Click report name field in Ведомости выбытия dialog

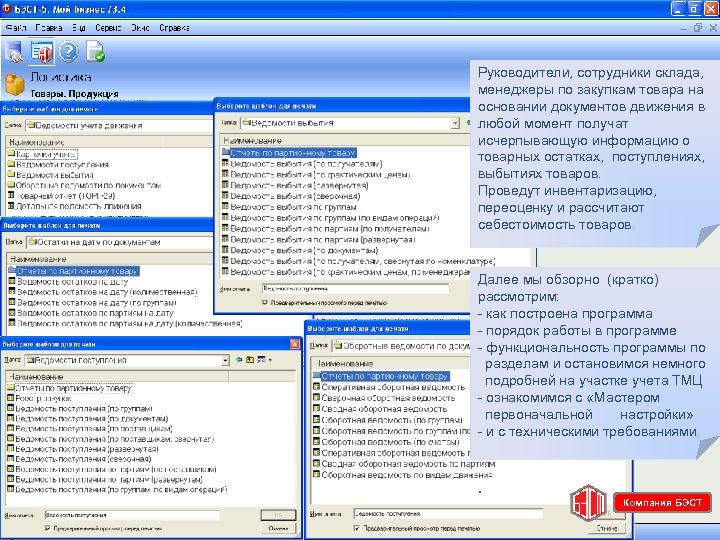355,288
